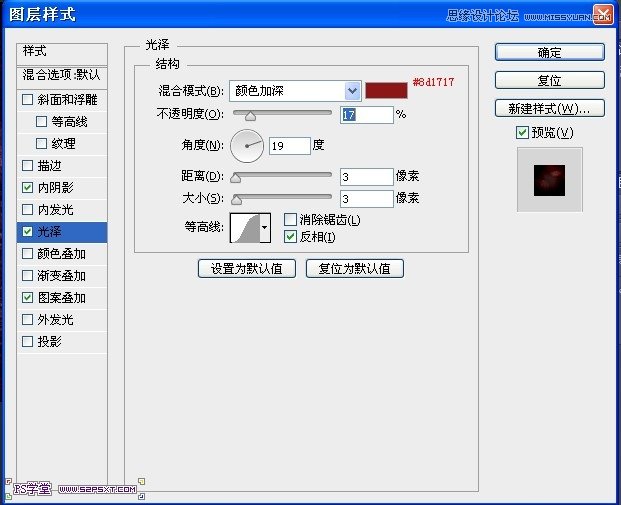The height and width of the screenshot is (505, 621).
Task: Click the 设置为默认值 button
Action: tap(247, 269)
